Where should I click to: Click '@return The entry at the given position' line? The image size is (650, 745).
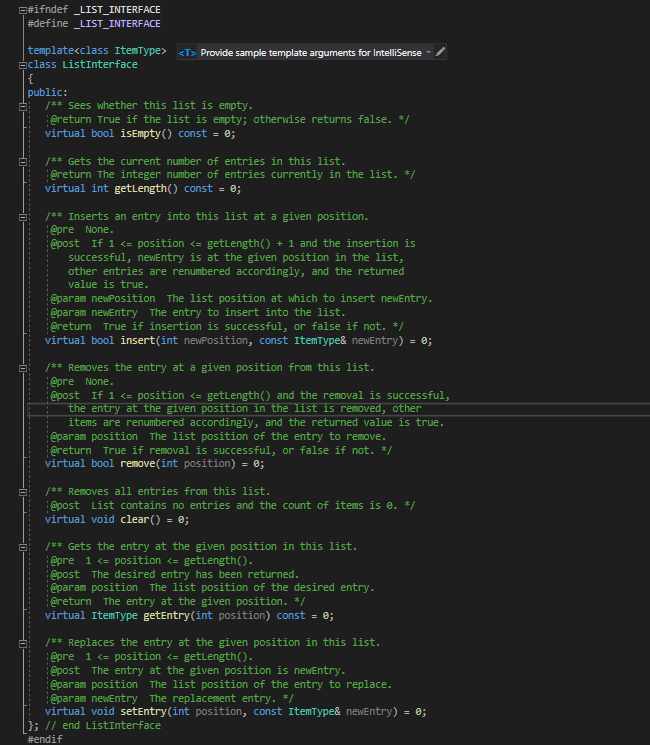click(x=178, y=601)
